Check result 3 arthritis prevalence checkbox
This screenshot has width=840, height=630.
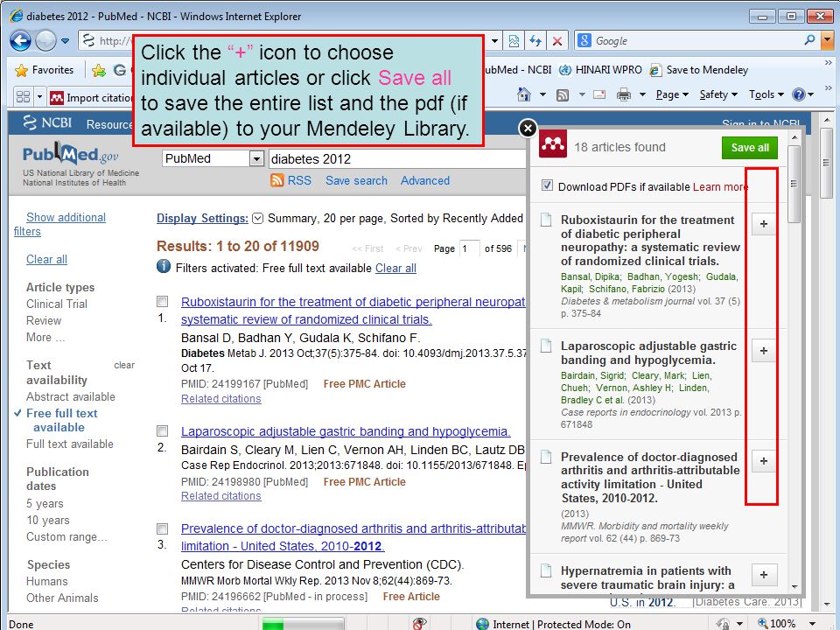click(163, 528)
